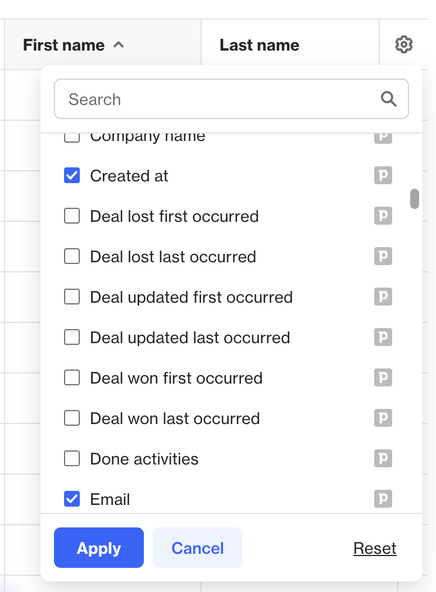The width and height of the screenshot is (436, 592).
Task: Enable Deal lost last occurred checkbox
Action: (x=72, y=256)
